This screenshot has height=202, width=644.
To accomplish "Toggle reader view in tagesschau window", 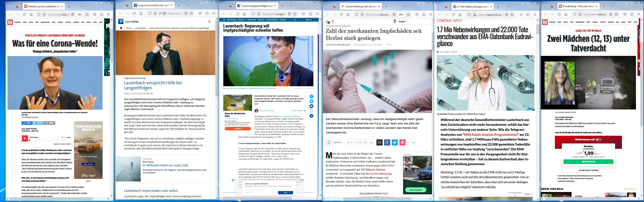I will pyautogui.click(x=186, y=13).
